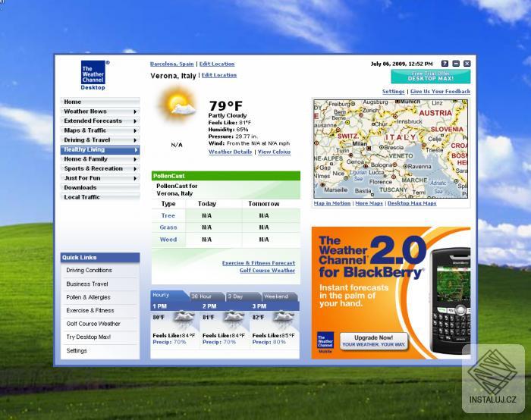Viewport: 531px width, 420px height.
Task: Open Driving Conditions quick link
Action: pyautogui.click(x=89, y=271)
